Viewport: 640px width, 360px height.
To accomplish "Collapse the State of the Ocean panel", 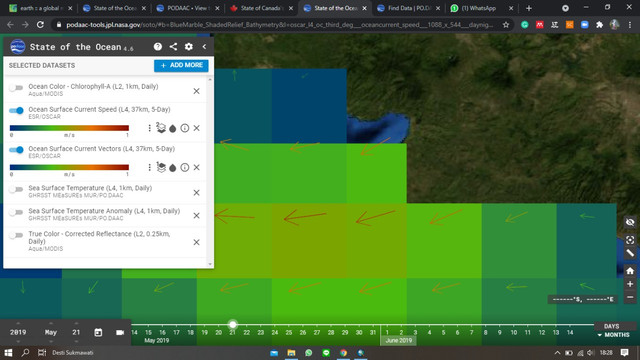I will [x=204, y=47].
